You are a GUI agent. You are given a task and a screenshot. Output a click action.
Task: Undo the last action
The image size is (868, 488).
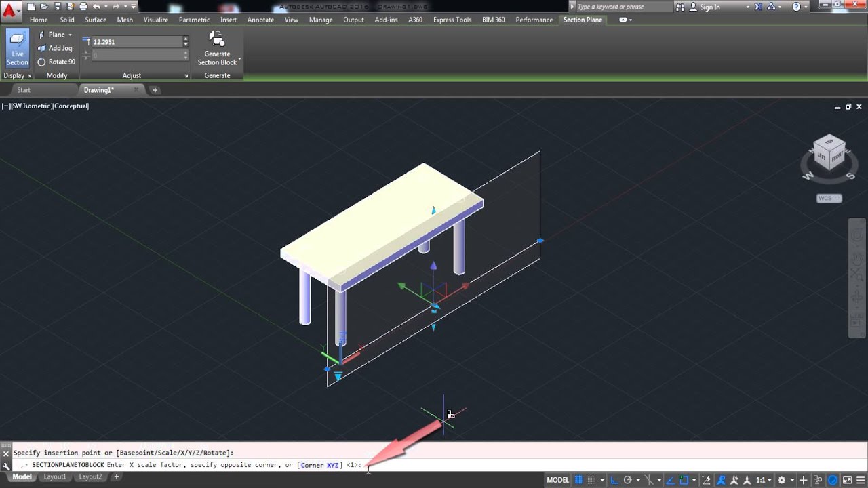coord(96,7)
